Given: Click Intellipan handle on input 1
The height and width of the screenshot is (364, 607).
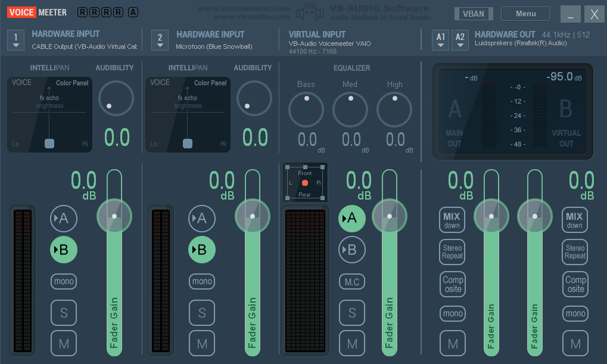Looking at the screenshot, I should [x=49, y=144].
